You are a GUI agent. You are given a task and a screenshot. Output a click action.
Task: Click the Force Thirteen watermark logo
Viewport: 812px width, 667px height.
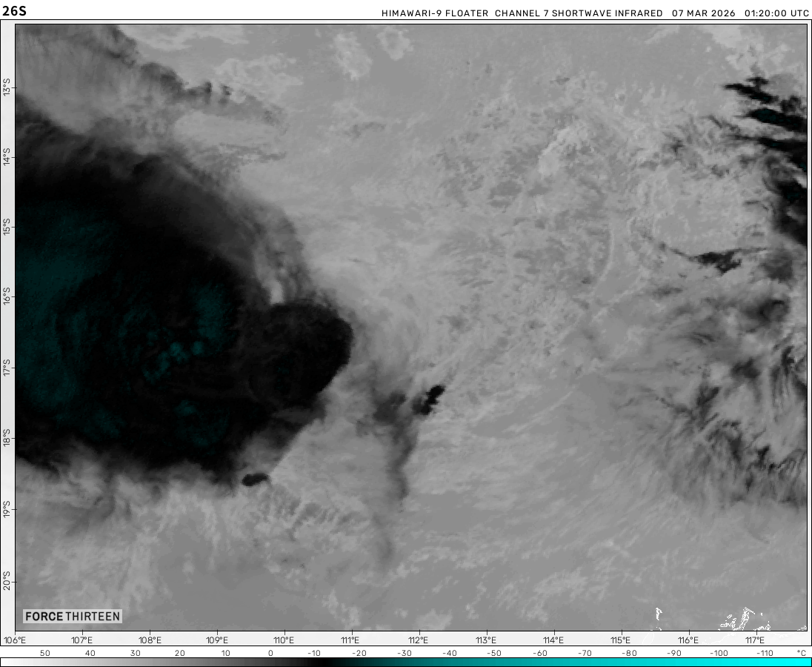click(x=72, y=616)
